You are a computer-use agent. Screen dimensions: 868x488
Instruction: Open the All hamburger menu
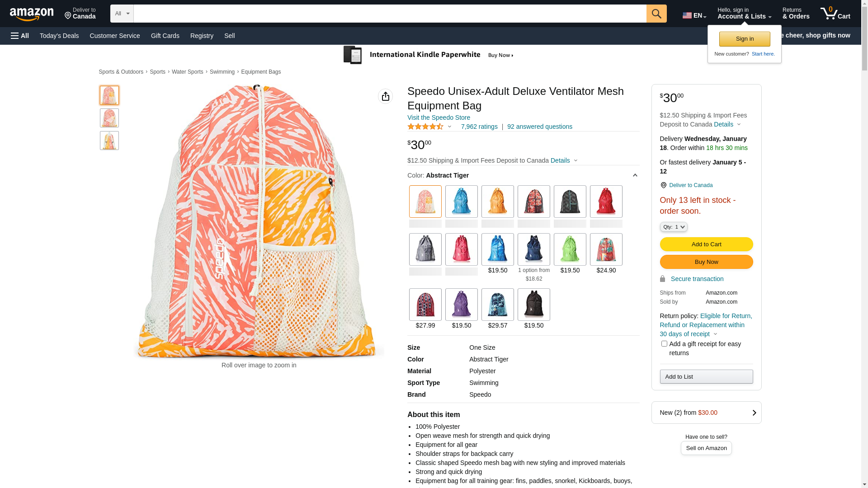point(20,36)
